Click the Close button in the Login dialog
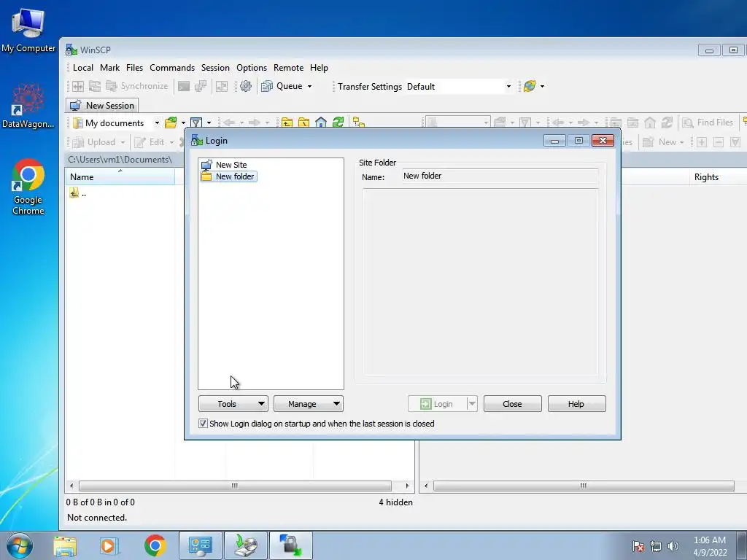This screenshot has width=747, height=560. click(x=513, y=404)
